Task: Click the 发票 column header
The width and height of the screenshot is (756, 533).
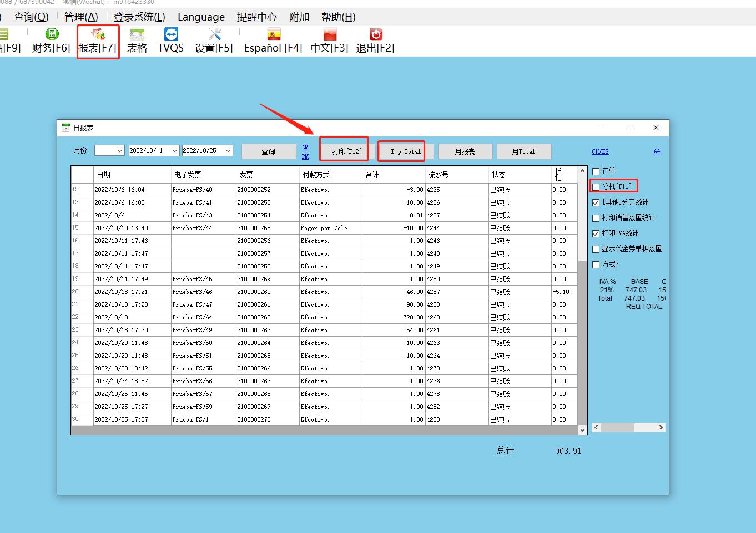Action: pos(268,175)
